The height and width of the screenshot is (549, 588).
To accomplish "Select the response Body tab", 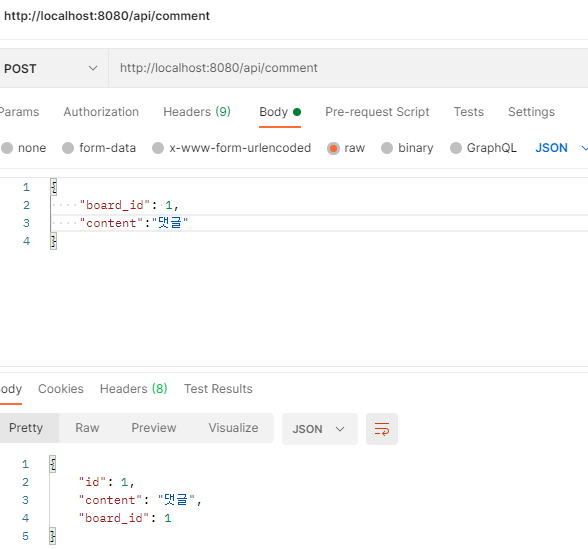I will (x=11, y=389).
